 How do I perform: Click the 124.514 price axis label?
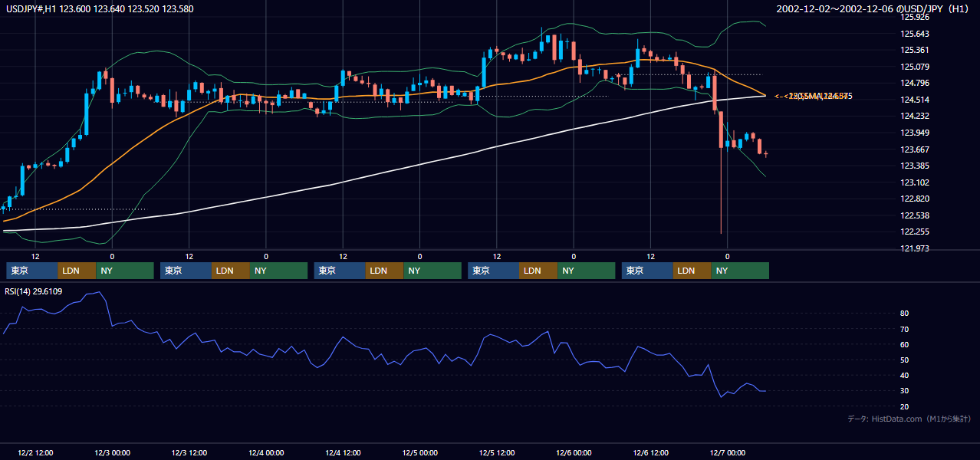click(x=915, y=100)
